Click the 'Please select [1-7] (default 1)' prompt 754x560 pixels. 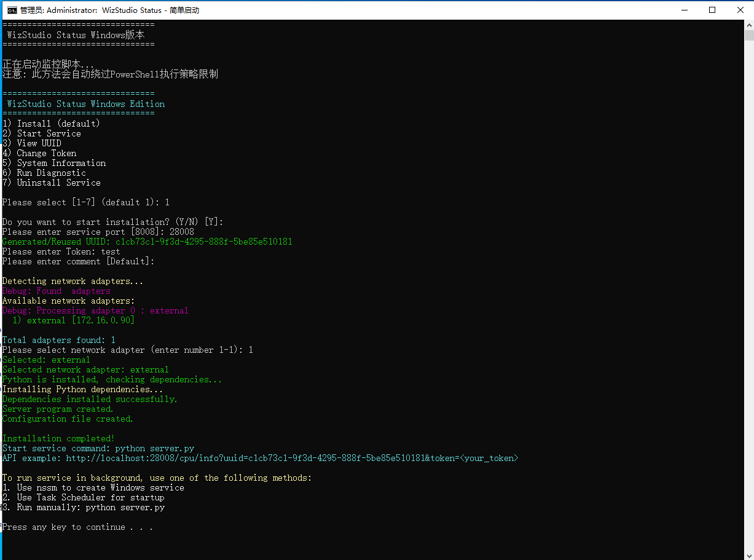coord(86,202)
